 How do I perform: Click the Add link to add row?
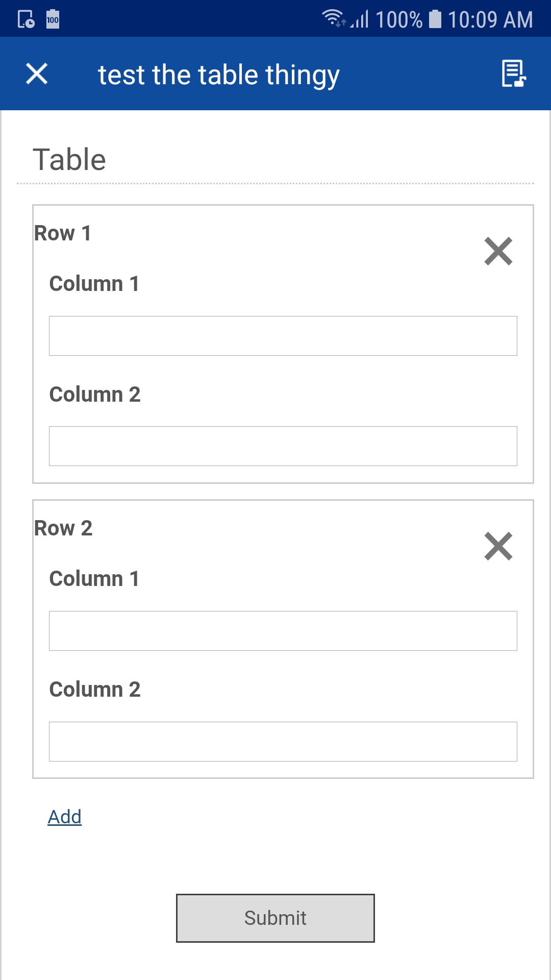(64, 817)
